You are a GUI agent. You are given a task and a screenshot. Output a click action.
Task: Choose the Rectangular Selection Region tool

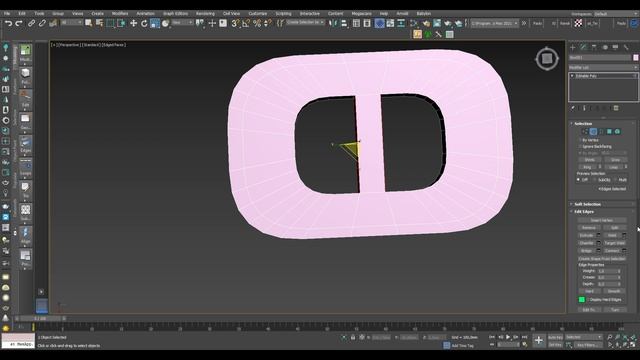(110, 23)
